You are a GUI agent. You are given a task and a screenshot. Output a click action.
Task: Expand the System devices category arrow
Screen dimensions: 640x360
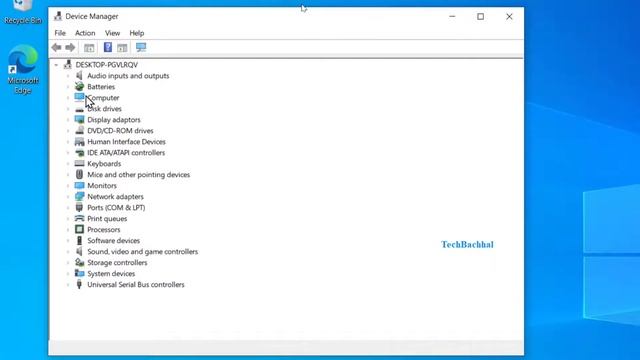(x=68, y=274)
